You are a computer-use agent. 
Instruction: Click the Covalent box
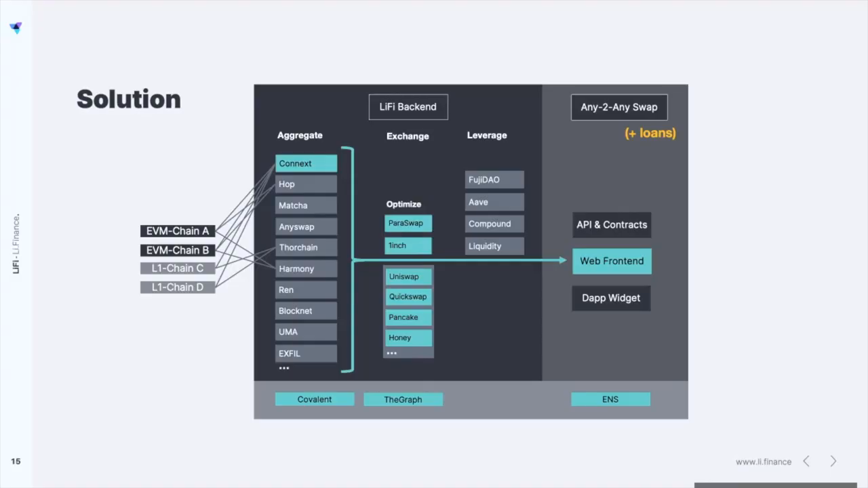pyautogui.click(x=315, y=399)
